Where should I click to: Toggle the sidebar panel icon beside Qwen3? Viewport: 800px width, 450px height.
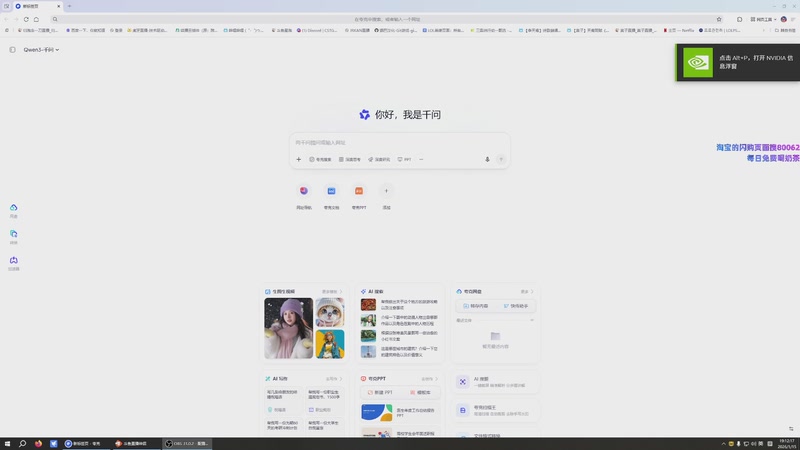click(12, 49)
